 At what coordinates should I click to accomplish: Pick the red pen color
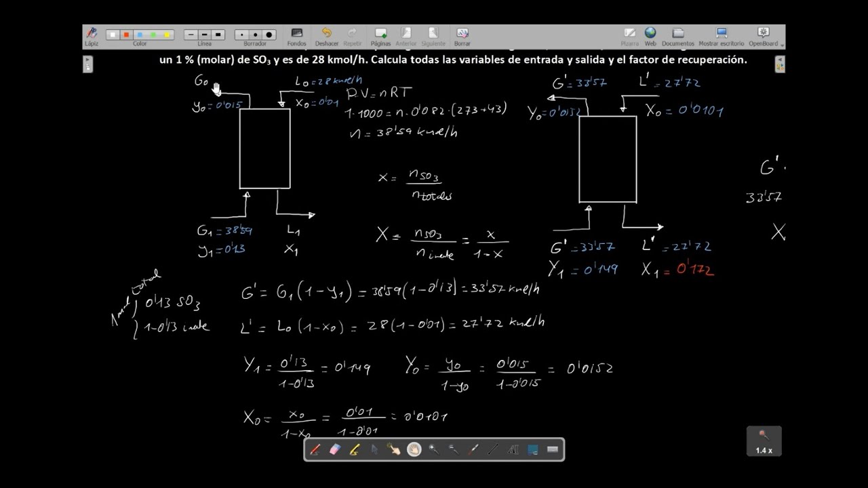point(126,35)
